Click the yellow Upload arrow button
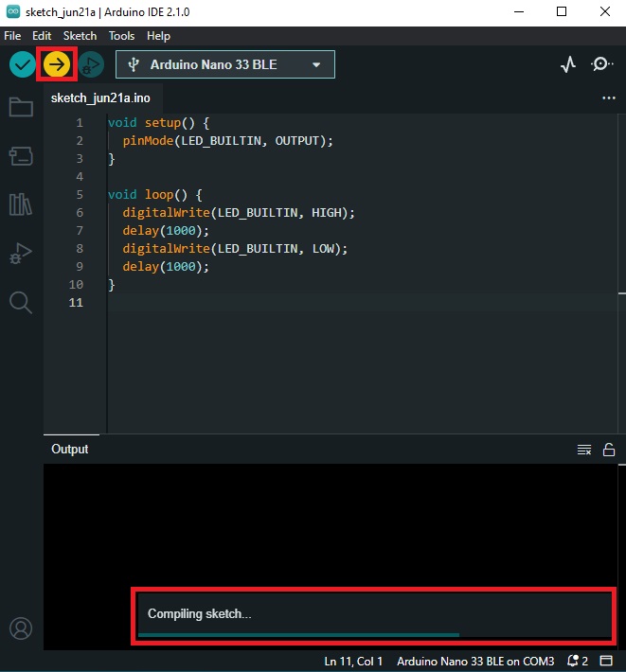626x672 pixels. (x=57, y=64)
